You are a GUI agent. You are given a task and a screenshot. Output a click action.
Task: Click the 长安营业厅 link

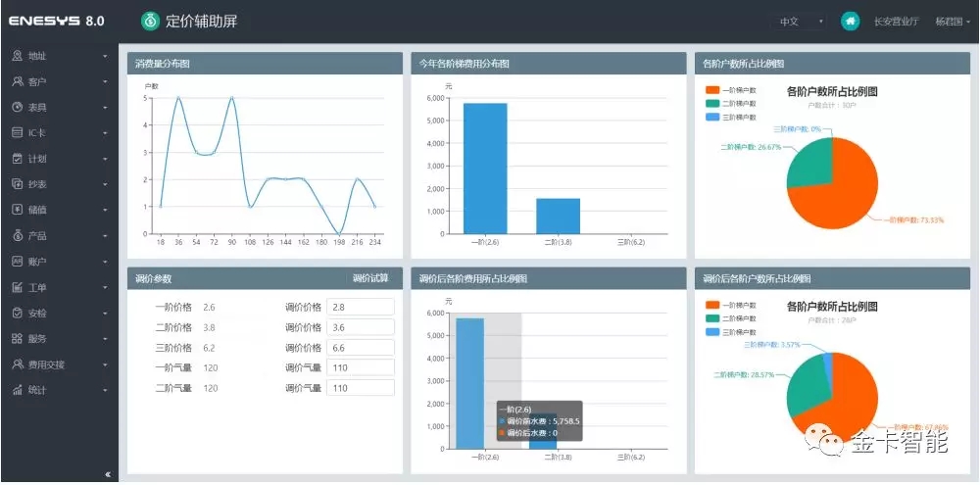(897, 22)
